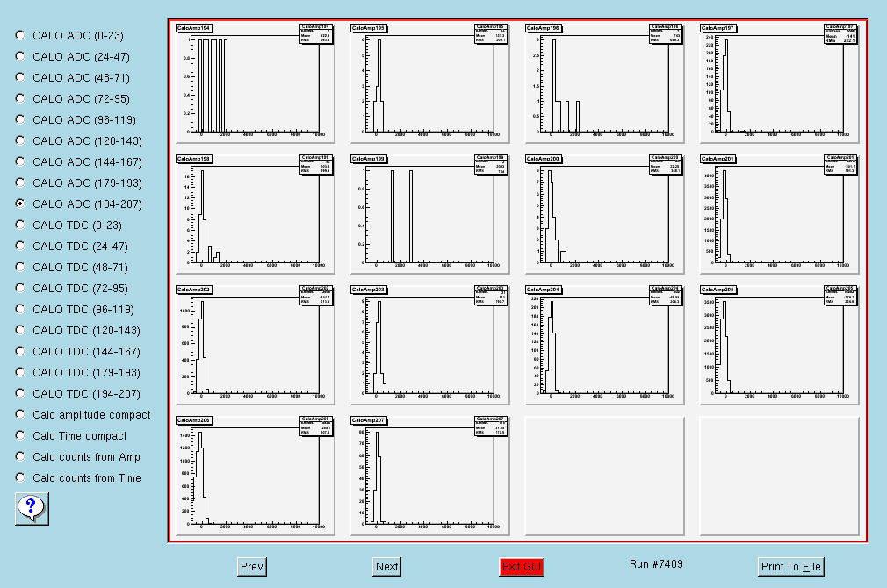This screenshot has width=887, height=588.
Task: Click the CaloAmp198 title label
Action: tap(193, 159)
